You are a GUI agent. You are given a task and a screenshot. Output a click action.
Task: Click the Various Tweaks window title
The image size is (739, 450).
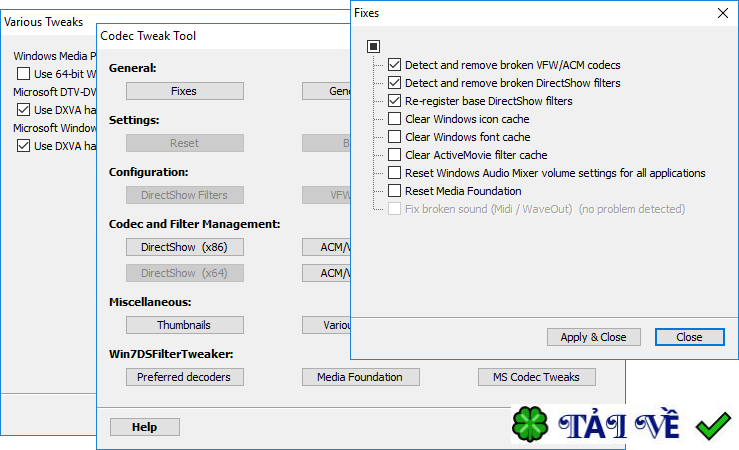coord(43,22)
